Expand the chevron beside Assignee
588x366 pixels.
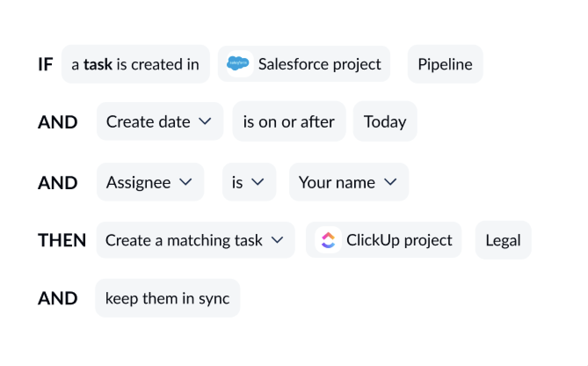(x=186, y=182)
